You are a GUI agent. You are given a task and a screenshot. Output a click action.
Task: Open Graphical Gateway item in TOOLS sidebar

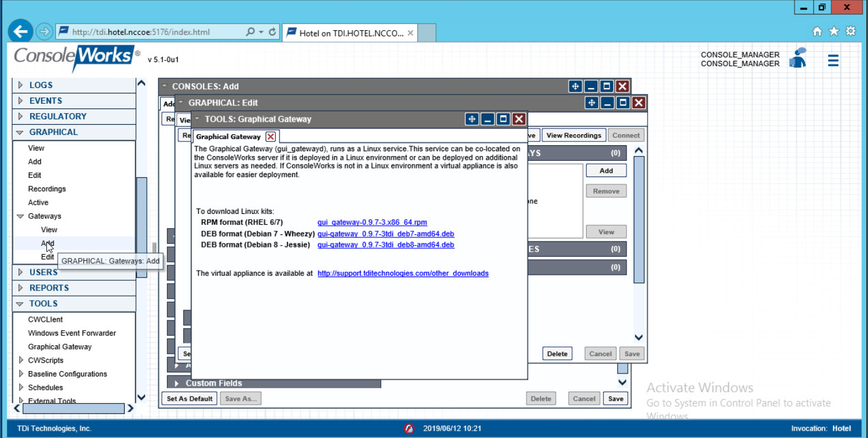(x=60, y=347)
